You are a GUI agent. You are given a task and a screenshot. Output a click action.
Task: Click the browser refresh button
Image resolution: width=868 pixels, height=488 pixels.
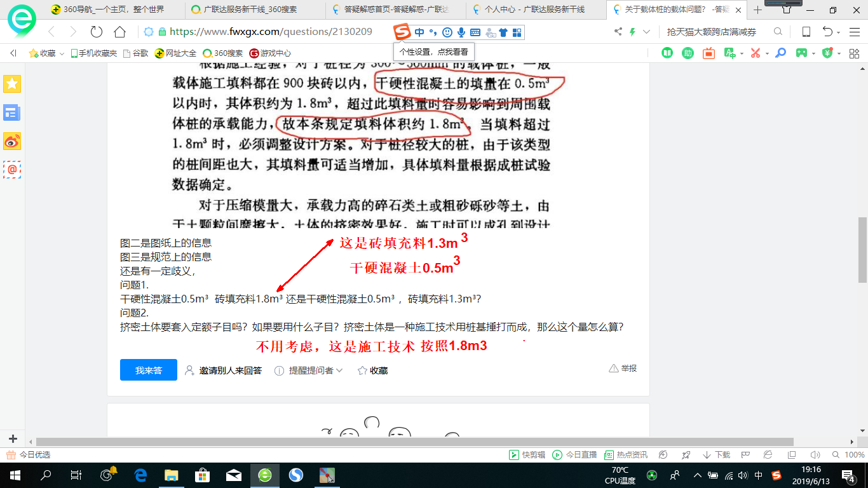[x=97, y=32]
